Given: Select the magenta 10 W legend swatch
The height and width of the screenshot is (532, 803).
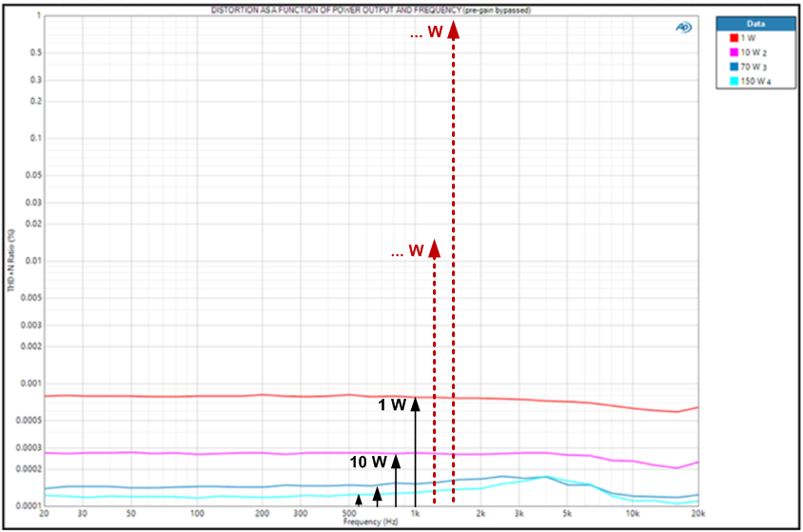Looking at the screenshot, I should [x=734, y=52].
